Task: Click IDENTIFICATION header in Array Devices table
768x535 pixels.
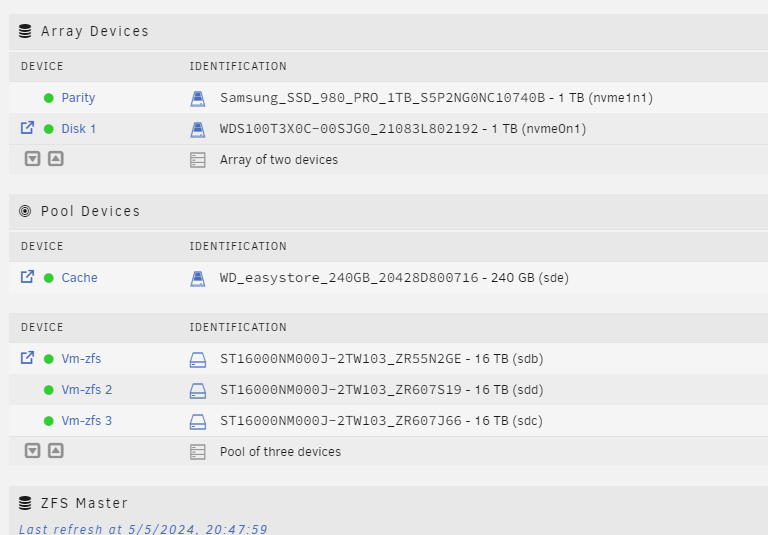Action: tap(238, 67)
